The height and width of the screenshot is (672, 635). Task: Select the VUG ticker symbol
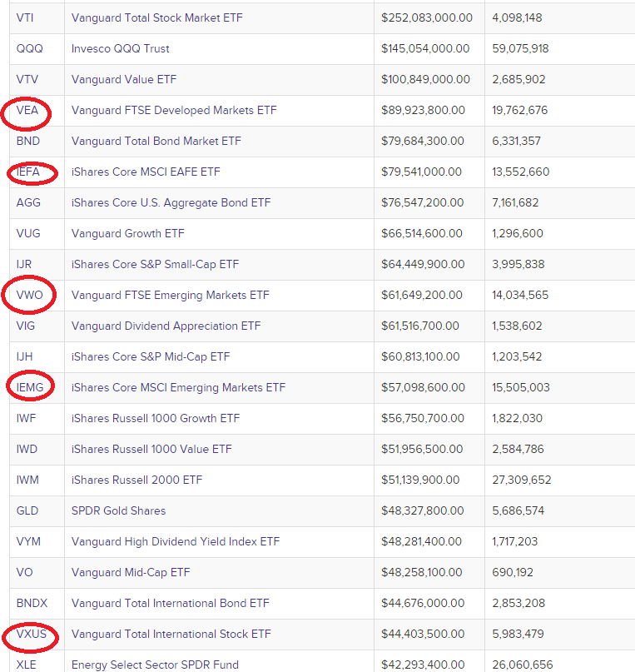point(28,233)
